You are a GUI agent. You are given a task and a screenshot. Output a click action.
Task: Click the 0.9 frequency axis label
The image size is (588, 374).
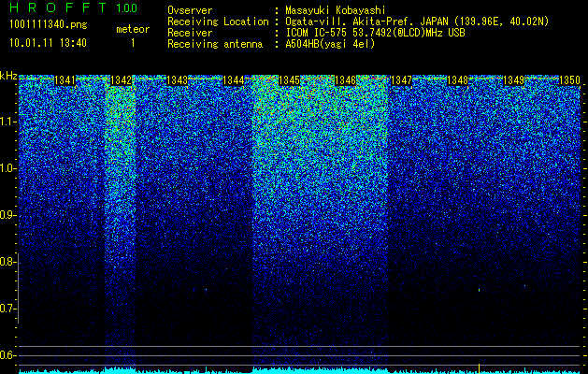click(x=8, y=215)
